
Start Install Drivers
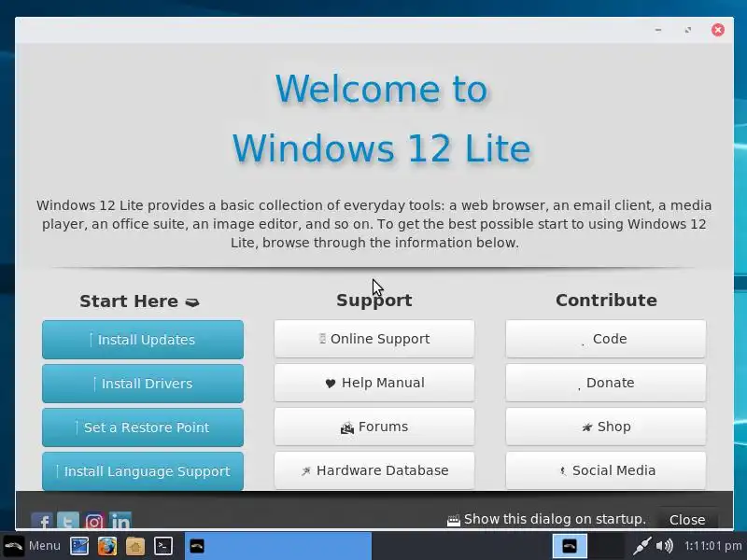point(143,384)
